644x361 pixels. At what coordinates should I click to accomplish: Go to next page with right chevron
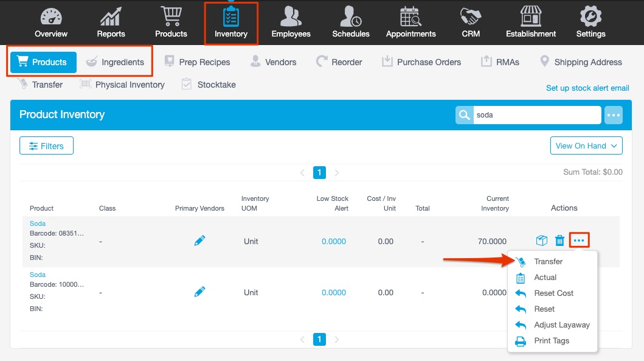336,172
